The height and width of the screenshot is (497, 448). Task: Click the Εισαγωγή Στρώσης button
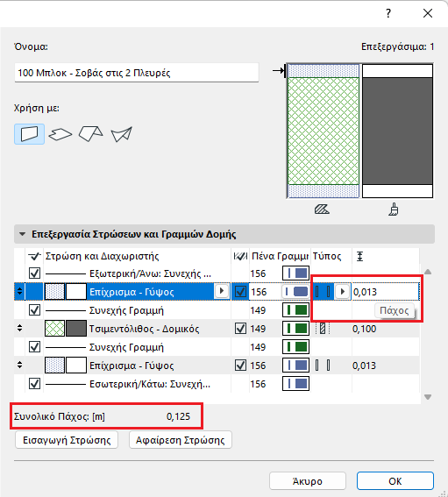point(67,440)
